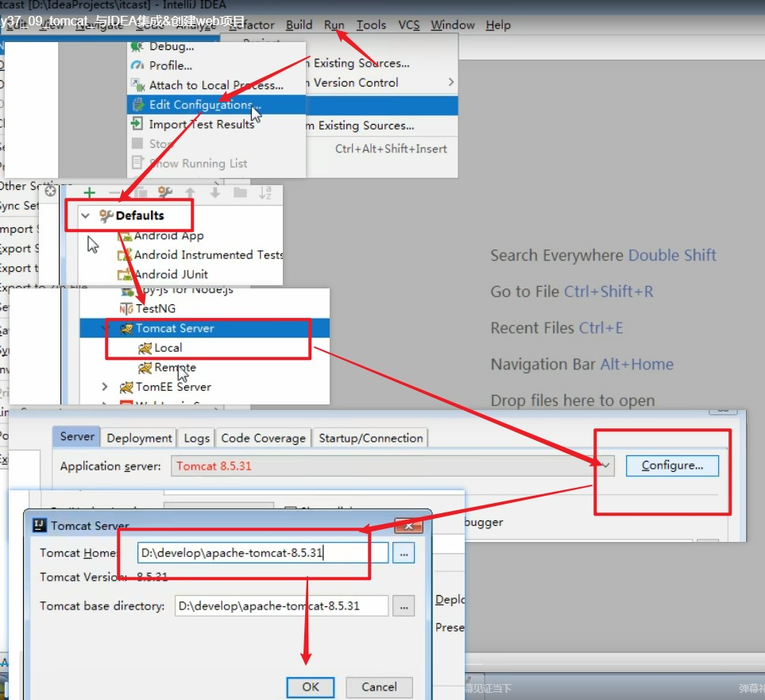Browse for Tomcat Home folder
Screen dimensions: 765x700
(x=404, y=553)
